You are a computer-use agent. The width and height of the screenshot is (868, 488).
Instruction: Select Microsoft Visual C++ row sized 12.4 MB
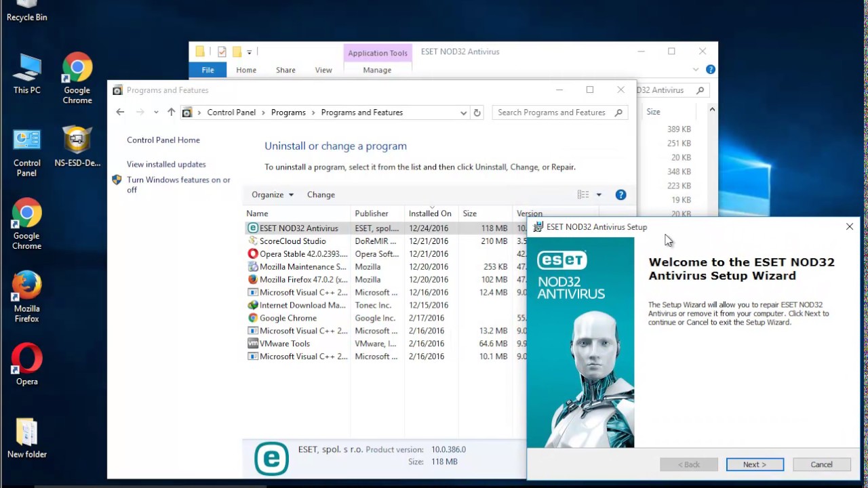click(x=385, y=293)
